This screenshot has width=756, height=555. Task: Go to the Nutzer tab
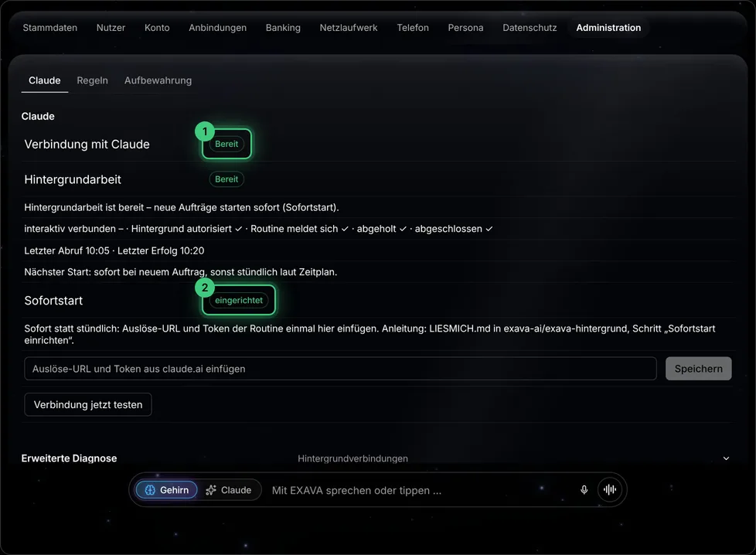[111, 28]
